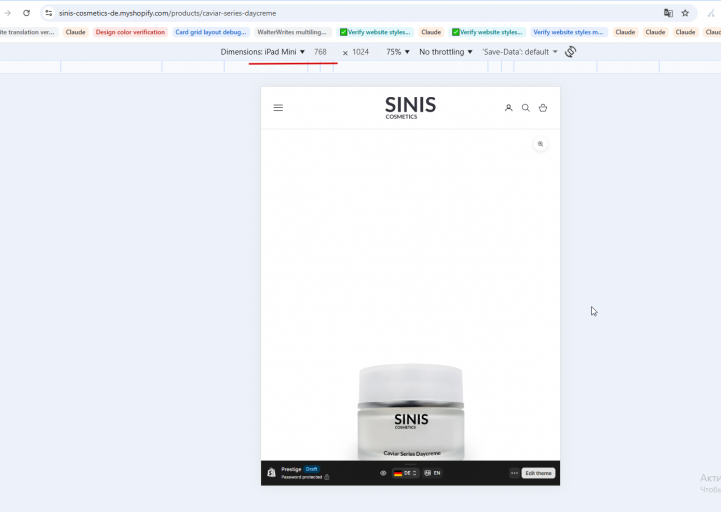
Task: Open the Design color verification bookmark
Action: 130,32
